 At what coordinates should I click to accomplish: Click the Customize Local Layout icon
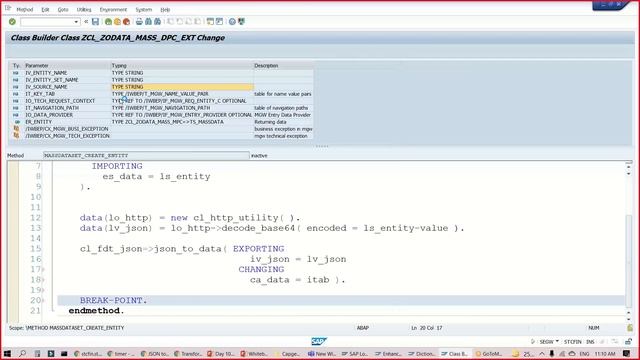pos(241,22)
